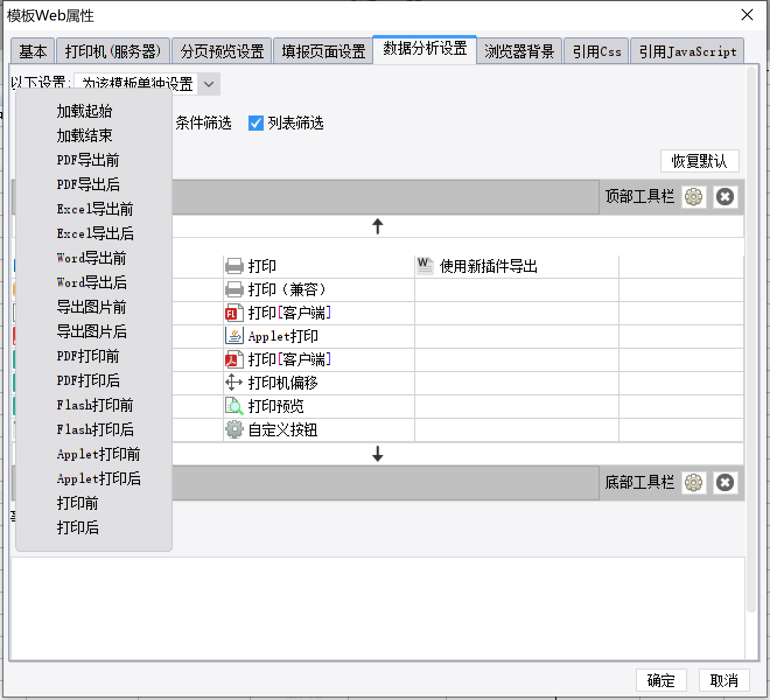
Task: Click 使用新插件导出 label text
Action: tap(488, 267)
